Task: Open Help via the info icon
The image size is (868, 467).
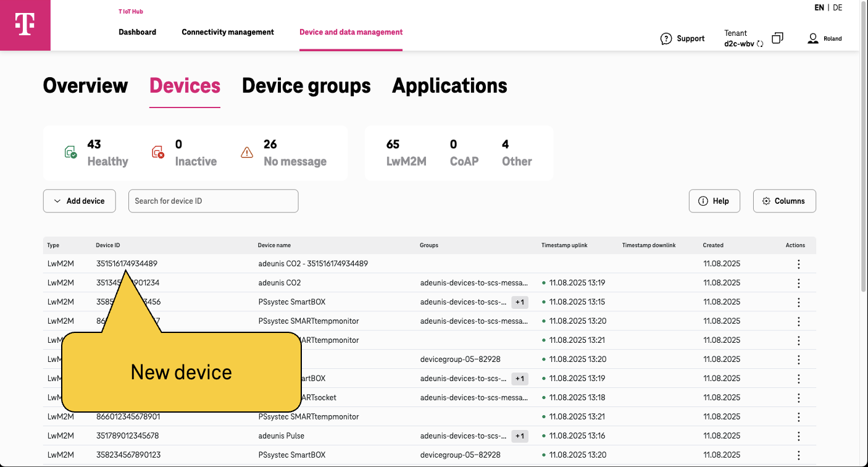Action: [x=703, y=201]
